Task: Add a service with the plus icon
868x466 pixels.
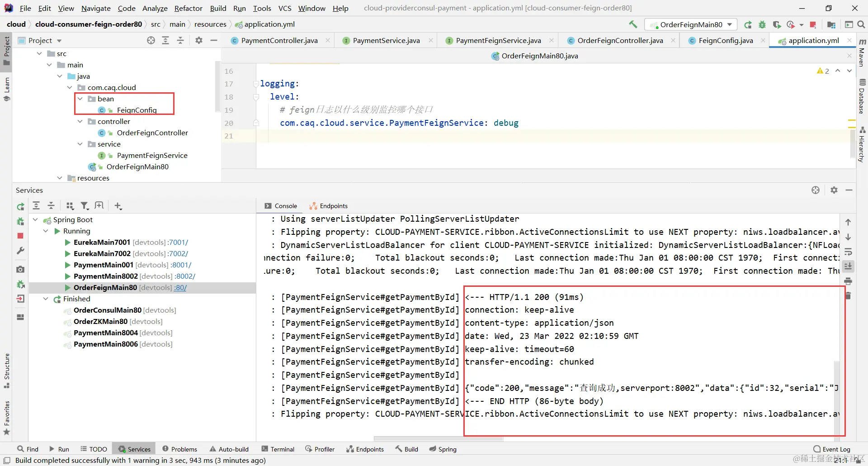Action: pos(118,206)
